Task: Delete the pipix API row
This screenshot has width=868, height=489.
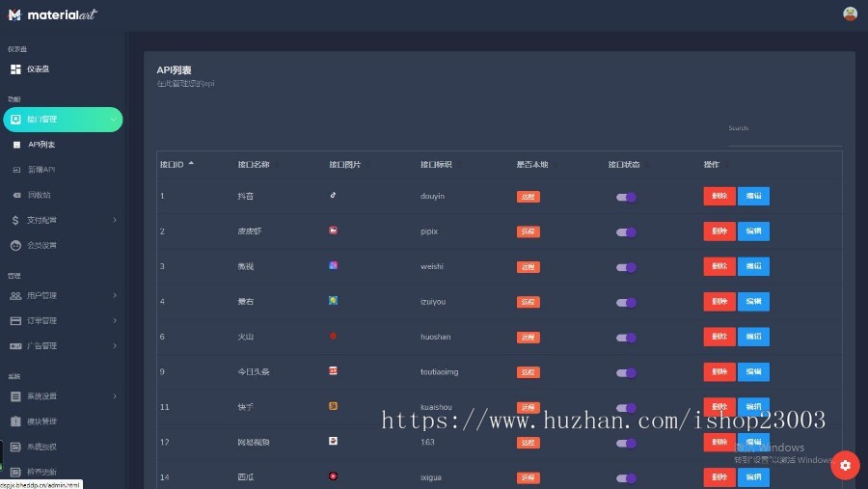Action: coord(719,231)
